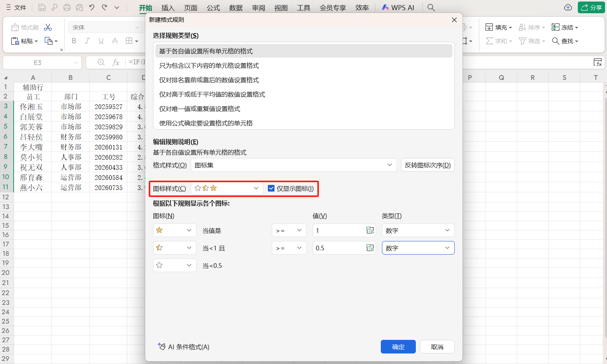Screen dimensions: 607x364
Task: Click cell range picker for value 1
Action: [370, 230]
